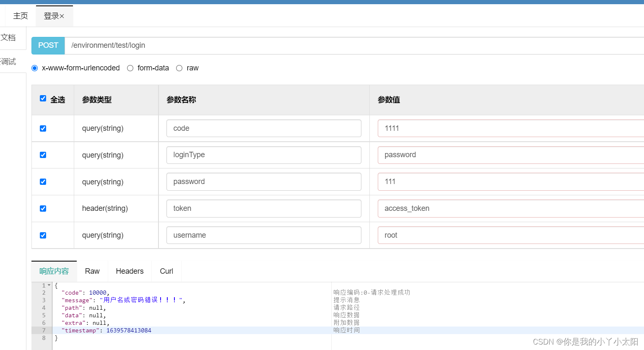644x350 pixels.
Task: Switch to the 主页 tab
Action: coord(21,16)
